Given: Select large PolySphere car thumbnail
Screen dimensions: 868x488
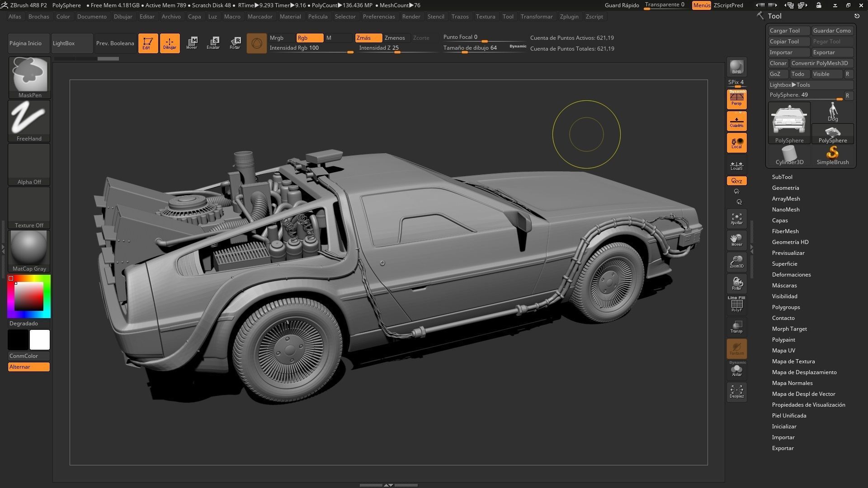Looking at the screenshot, I should (789, 123).
